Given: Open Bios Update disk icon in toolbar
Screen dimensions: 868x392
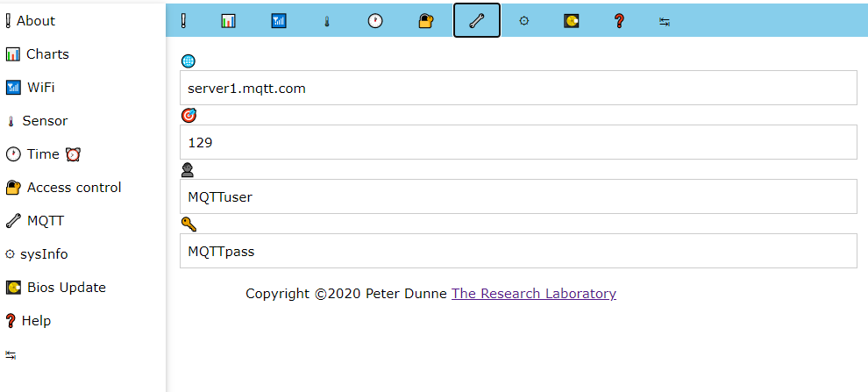Looking at the screenshot, I should pos(572,21).
